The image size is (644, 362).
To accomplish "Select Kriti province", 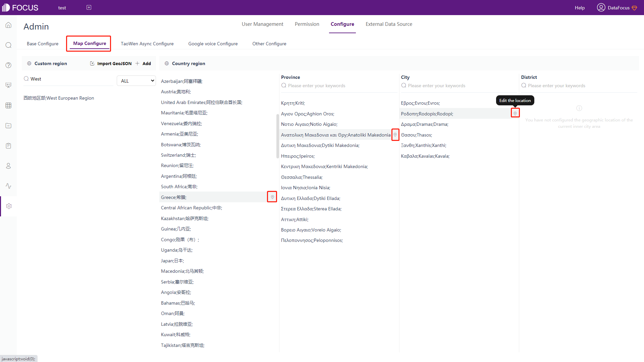I will pyautogui.click(x=293, y=103).
